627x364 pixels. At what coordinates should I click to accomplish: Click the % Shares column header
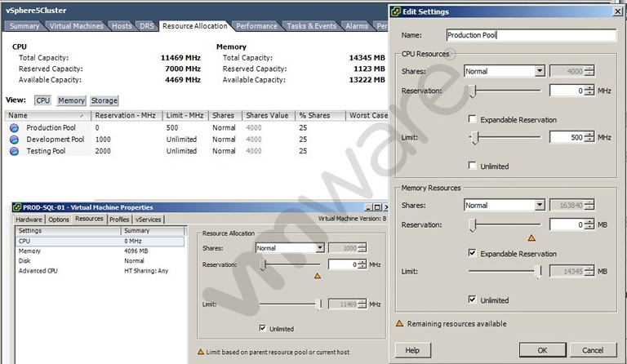coord(320,115)
